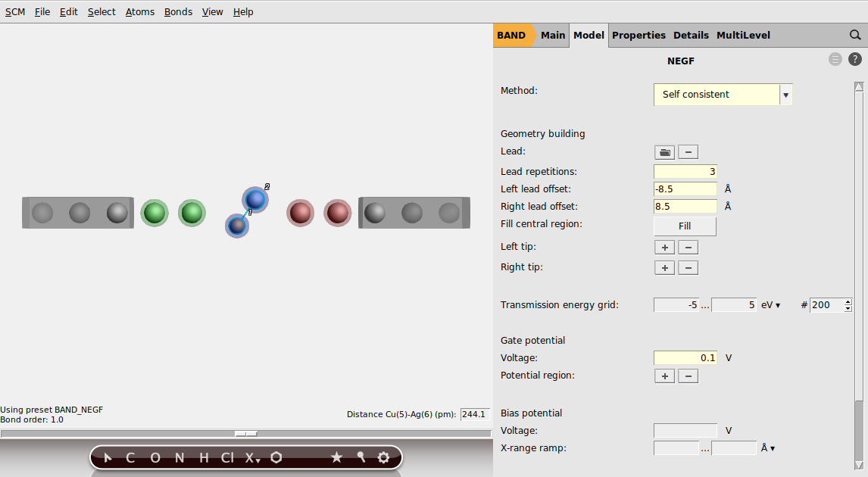Change transmission energy unit eV dropdown
This screenshot has width=868, height=477.
pos(771,305)
